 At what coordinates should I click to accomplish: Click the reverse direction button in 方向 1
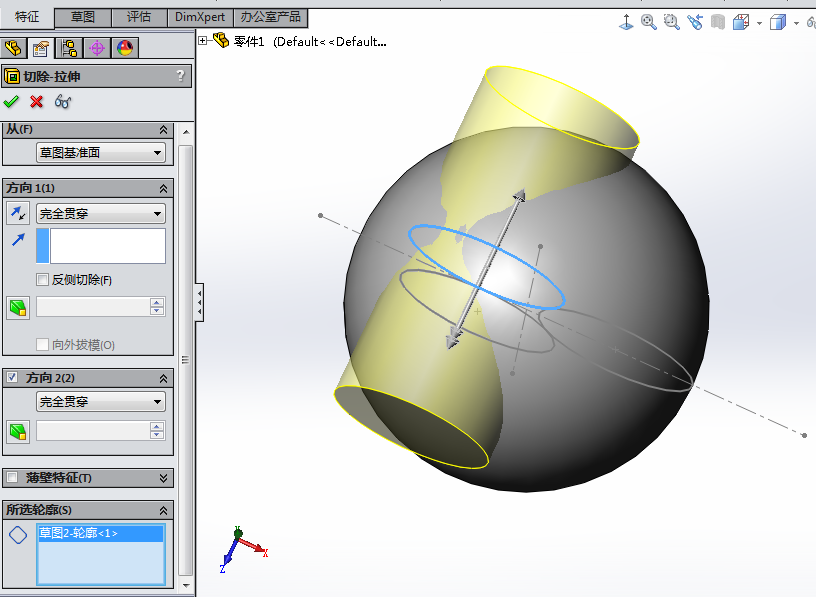tap(18, 213)
